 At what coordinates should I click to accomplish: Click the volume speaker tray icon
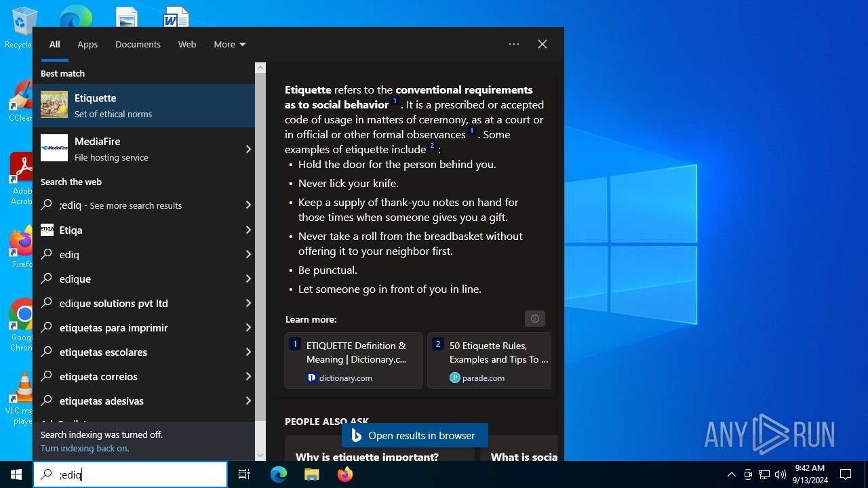click(781, 474)
